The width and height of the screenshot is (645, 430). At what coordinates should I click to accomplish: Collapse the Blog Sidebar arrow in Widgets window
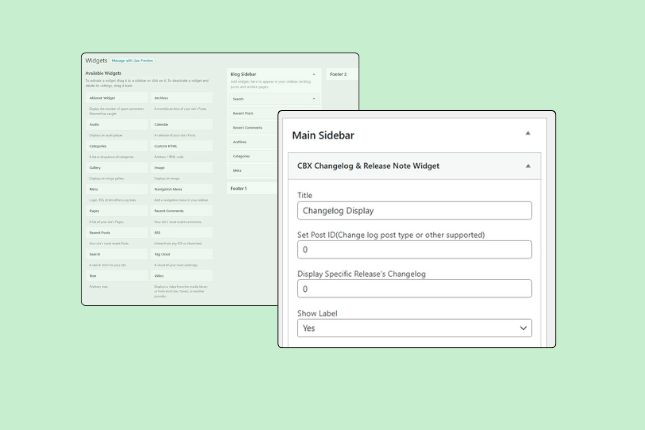(314, 74)
